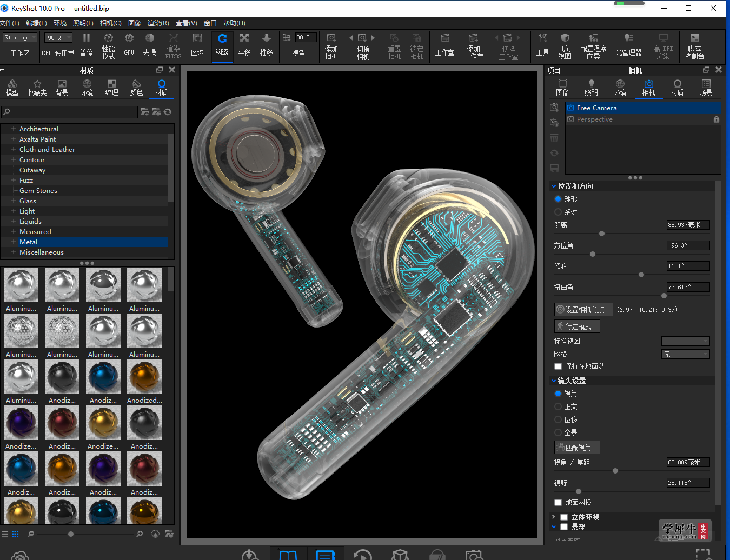Open the 编辑 Edit menu

36,23
